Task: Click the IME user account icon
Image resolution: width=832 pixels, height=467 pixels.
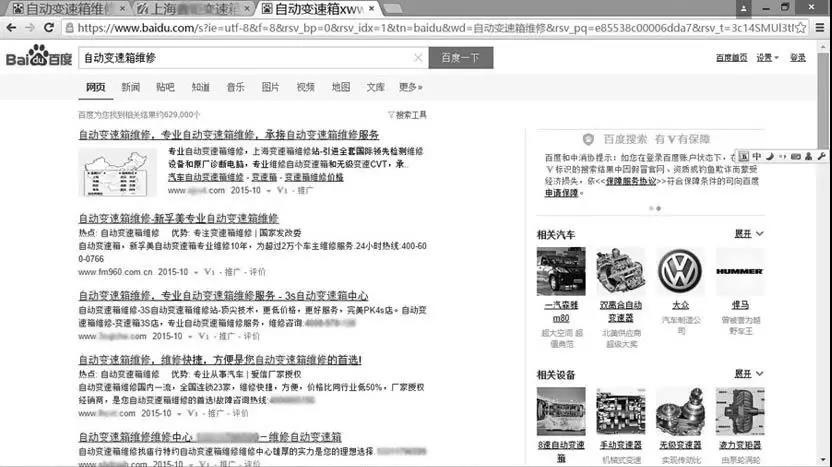Action: (809, 156)
